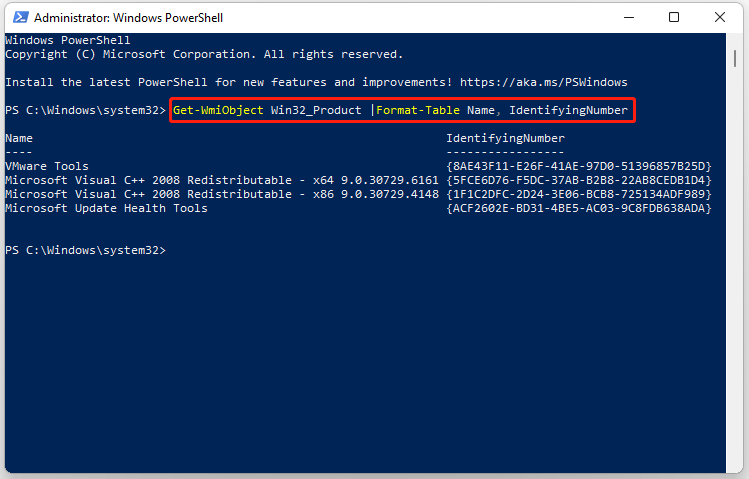Maximize the PowerShell window
The width and height of the screenshot is (749, 479).
click(x=674, y=18)
